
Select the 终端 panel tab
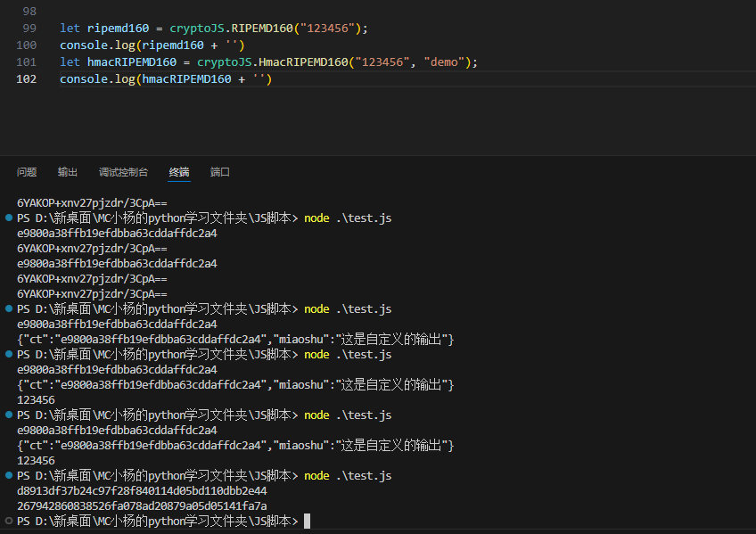(x=179, y=172)
